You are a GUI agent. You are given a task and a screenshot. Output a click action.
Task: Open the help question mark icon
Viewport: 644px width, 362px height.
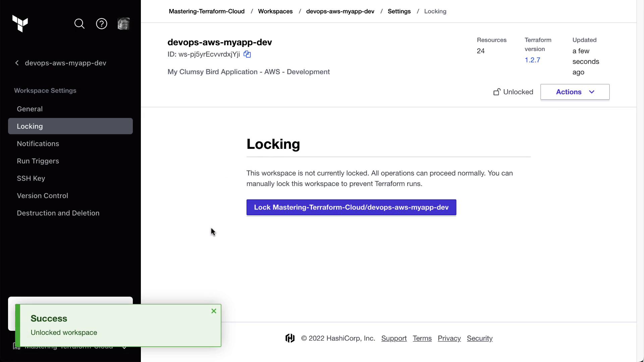102,24
